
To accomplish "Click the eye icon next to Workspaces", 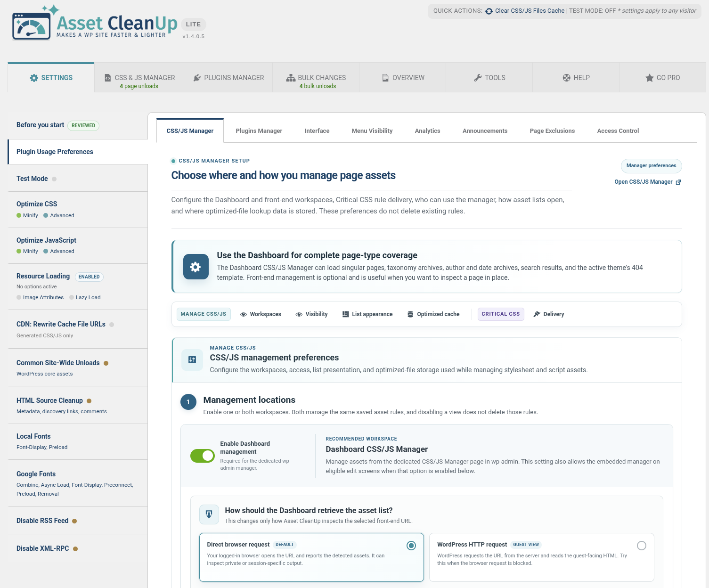I will (x=244, y=314).
